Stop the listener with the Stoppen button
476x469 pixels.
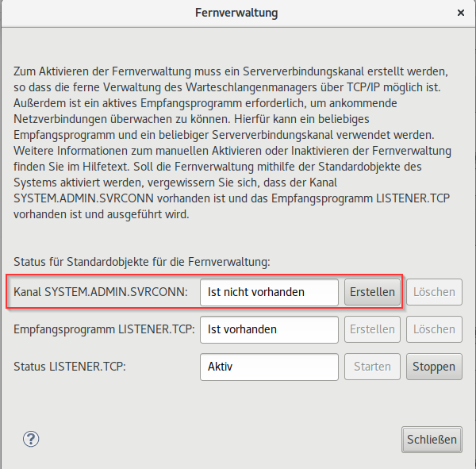[434, 367]
